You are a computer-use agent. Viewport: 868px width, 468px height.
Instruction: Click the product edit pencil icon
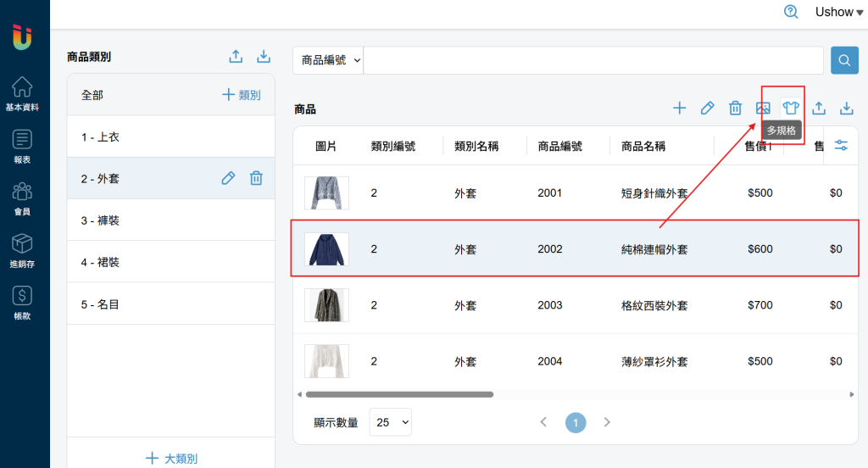point(708,108)
